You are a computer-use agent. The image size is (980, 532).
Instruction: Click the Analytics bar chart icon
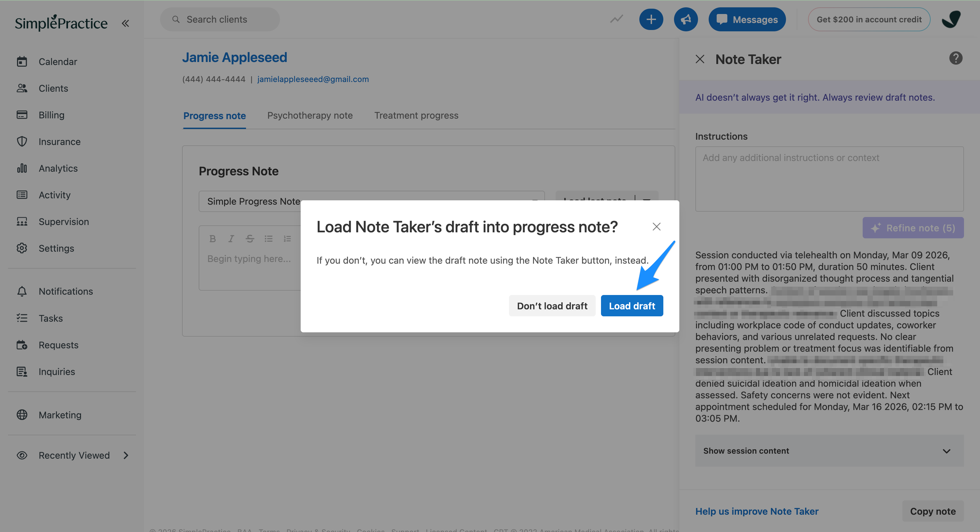pyautogui.click(x=22, y=168)
